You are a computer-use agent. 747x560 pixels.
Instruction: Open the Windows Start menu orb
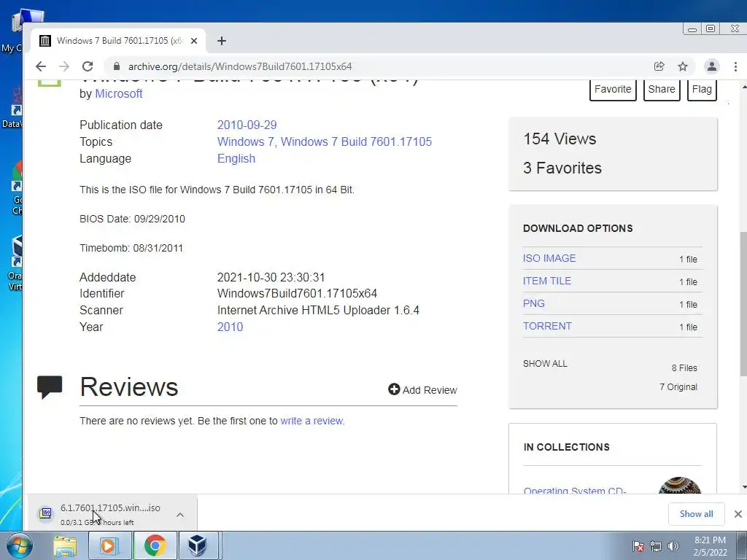click(19, 545)
